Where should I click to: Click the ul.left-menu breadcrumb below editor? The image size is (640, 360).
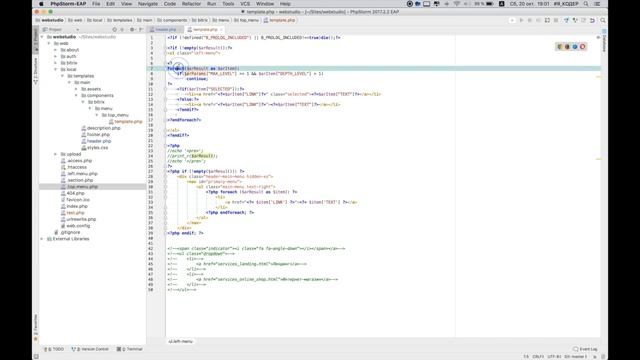180,341
